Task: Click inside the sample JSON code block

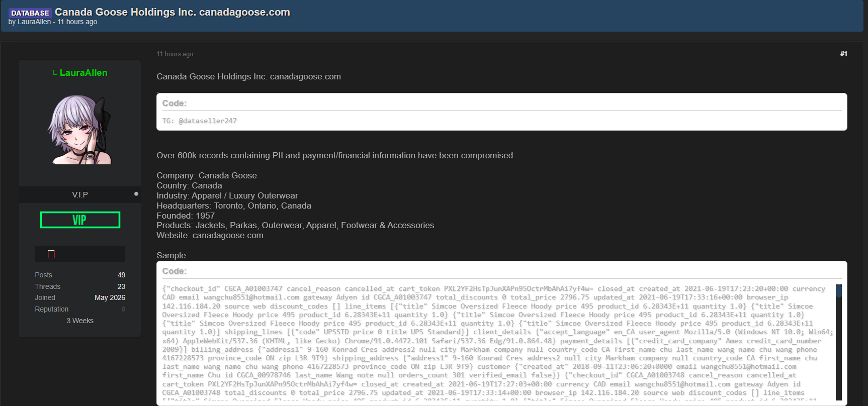Action: pos(498,342)
